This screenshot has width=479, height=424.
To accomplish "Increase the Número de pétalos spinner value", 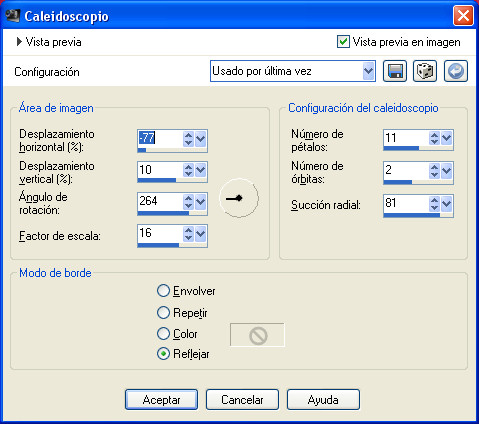I will click(x=434, y=135).
